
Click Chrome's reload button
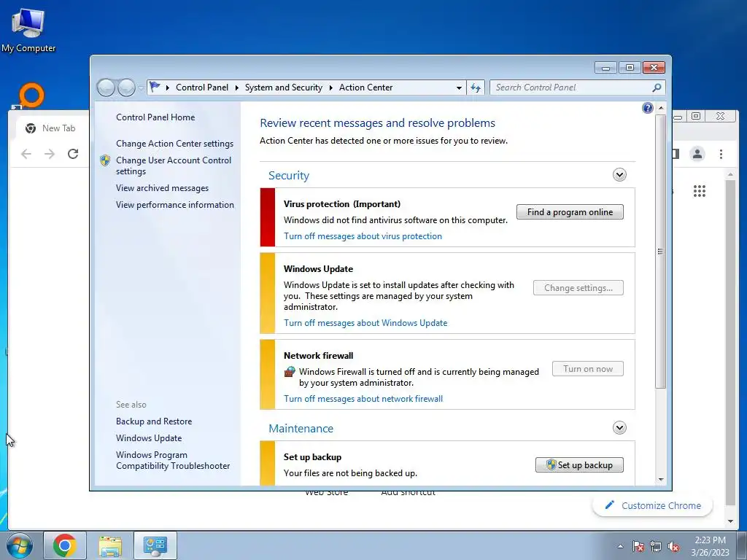coord(73,154)
